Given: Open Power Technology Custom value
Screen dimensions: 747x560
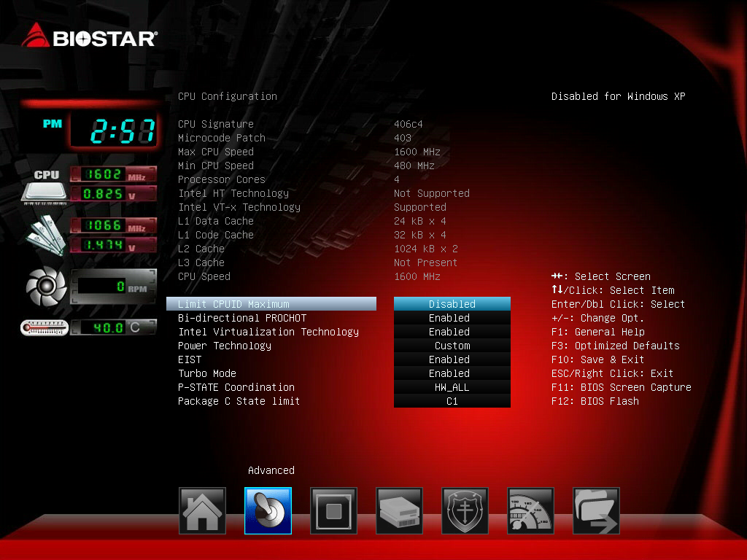Looking at the screenshot, I should 452,345.
